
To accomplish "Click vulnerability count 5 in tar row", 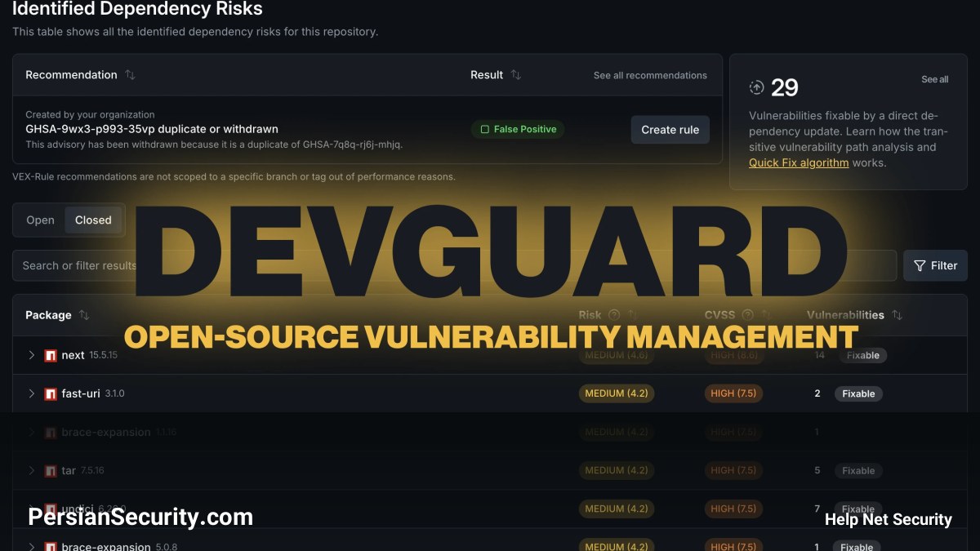I will 817,470.
